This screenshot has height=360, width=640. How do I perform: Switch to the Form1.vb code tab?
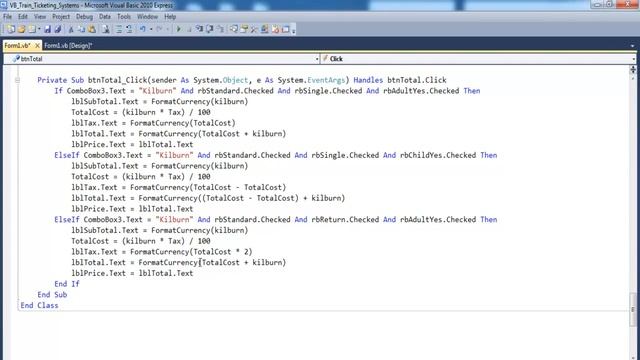pyautogui.click(x=17, y=45)
